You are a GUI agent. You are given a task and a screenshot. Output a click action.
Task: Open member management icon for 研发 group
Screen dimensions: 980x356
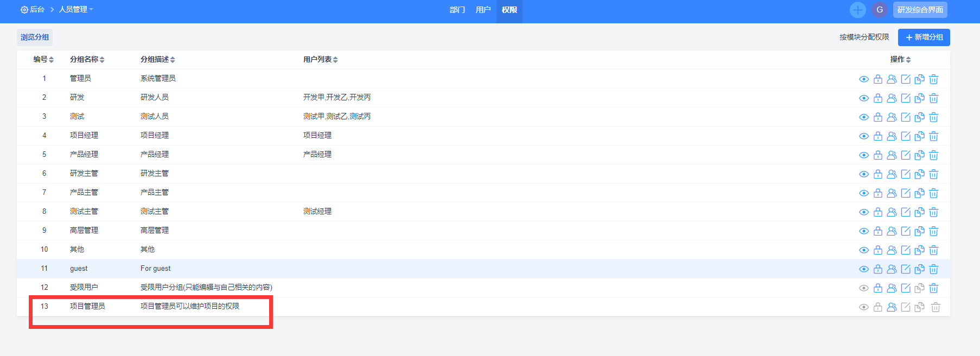pos(892,98)
